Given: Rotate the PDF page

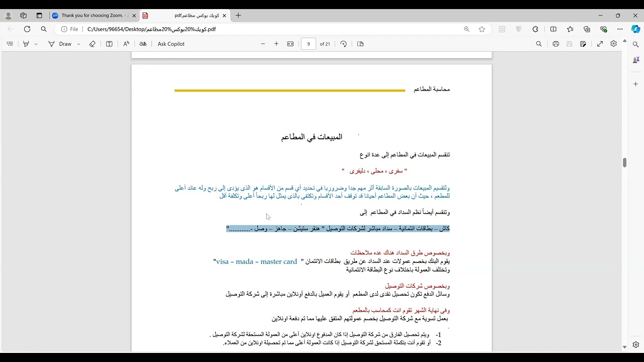Looking at the screenshot, I should coord(343,44).
